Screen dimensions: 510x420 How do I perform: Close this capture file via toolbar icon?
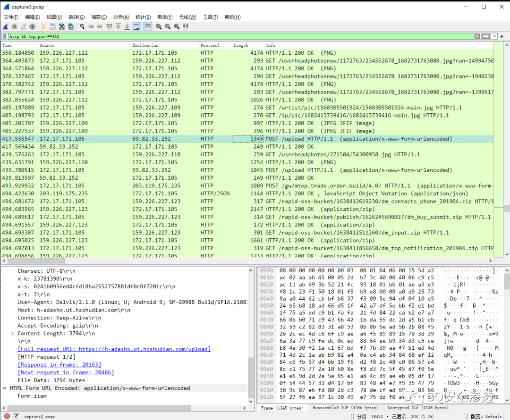coord(62,26)
